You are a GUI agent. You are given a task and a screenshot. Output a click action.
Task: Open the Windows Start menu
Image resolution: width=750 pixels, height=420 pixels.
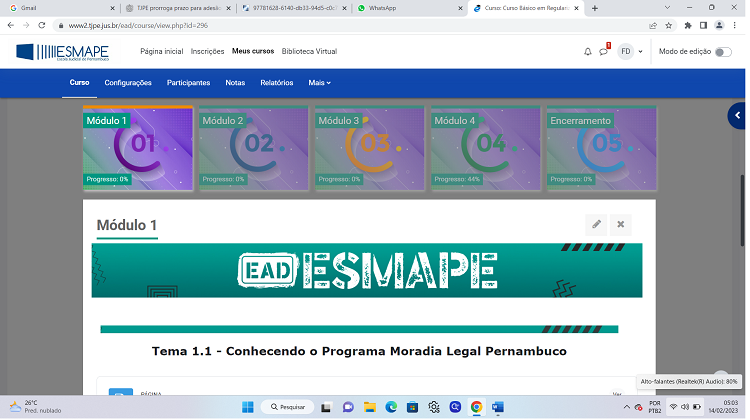(x=249, y=409)
